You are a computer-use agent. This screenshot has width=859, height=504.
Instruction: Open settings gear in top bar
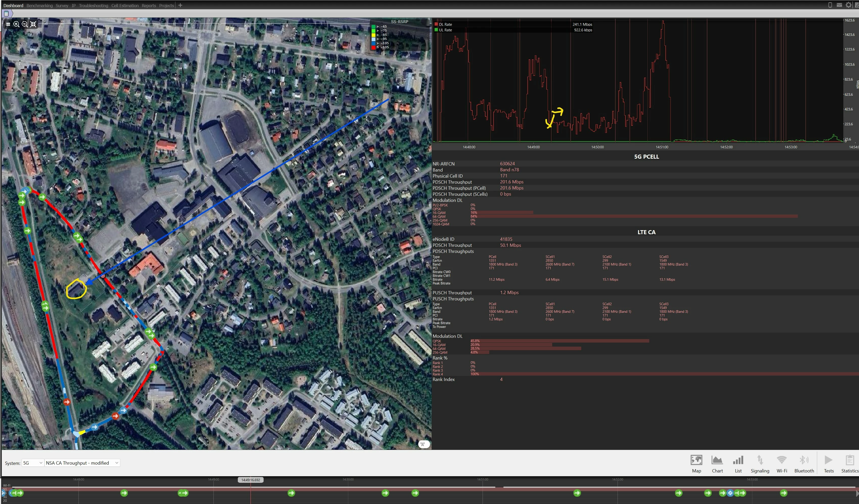[x=848, y=5]
